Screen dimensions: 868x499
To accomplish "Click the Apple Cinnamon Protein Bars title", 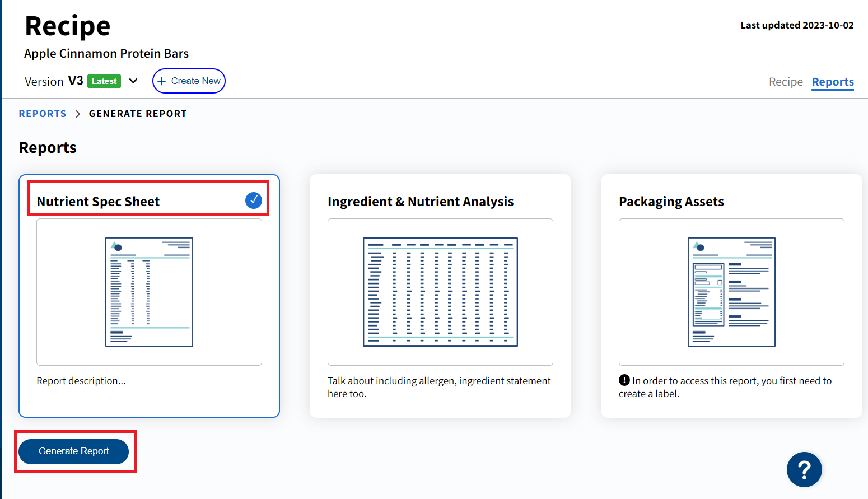I will point(106,53).
